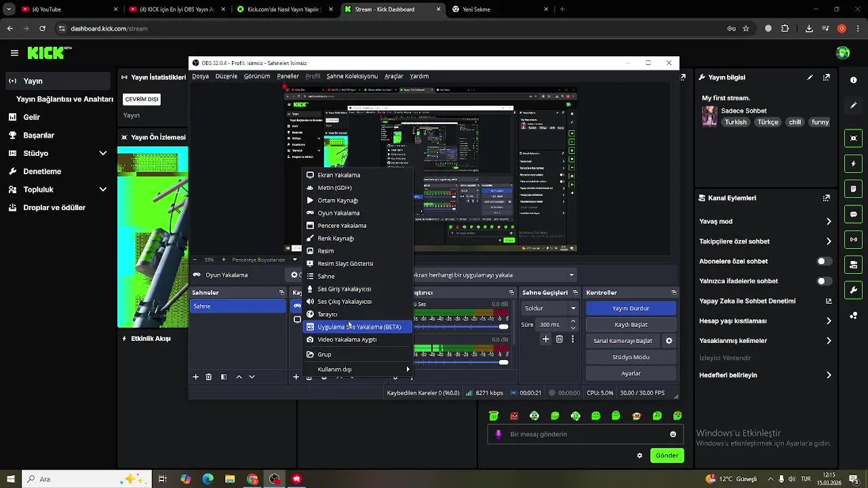Viewport: 868px width, 488px height.
Task: Select the Sahne scene row
Action: (238, 306)
